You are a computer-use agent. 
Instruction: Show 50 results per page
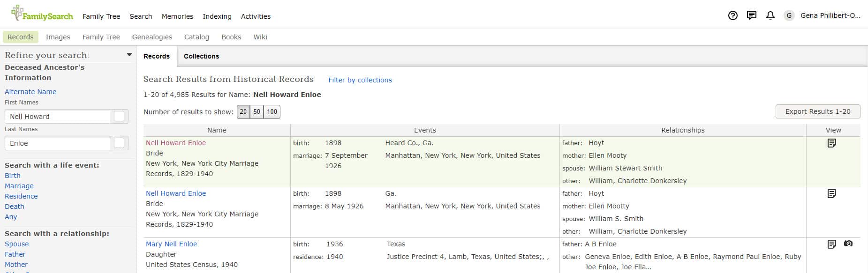tap(257, 111)
